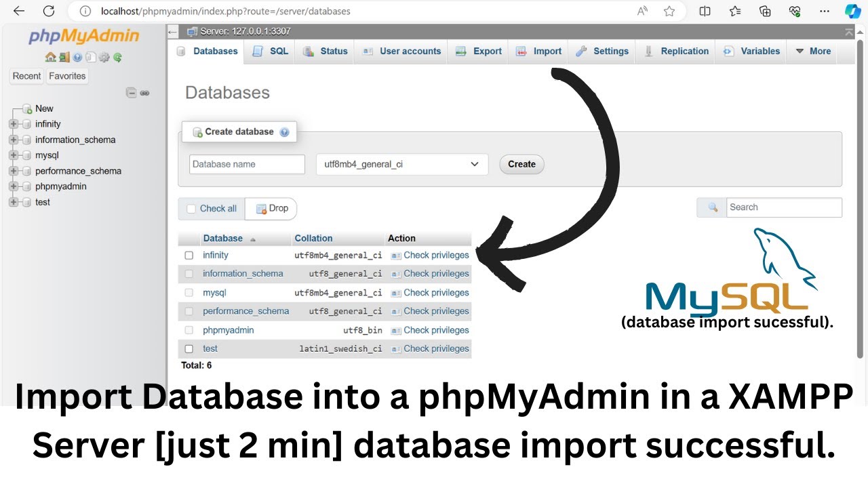Toggle link with main panel chain icon
This screenshot has width=868, height=488.
[x=144, y=93]
